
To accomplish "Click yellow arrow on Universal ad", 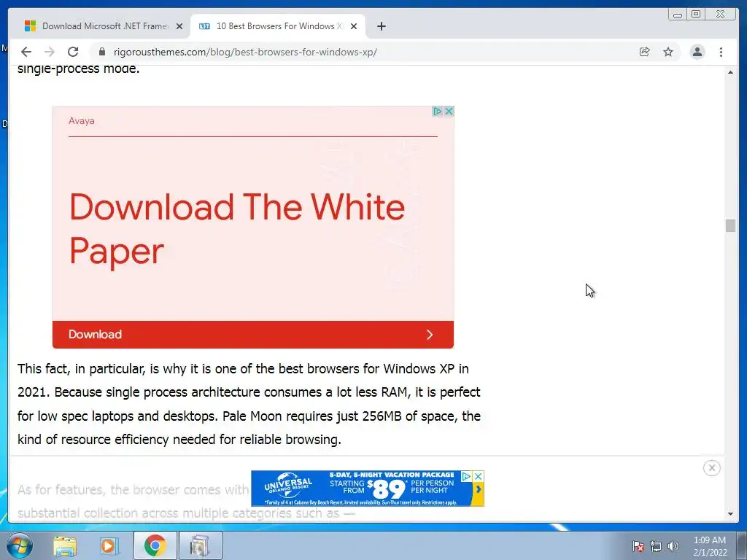I will click(478, 489).
